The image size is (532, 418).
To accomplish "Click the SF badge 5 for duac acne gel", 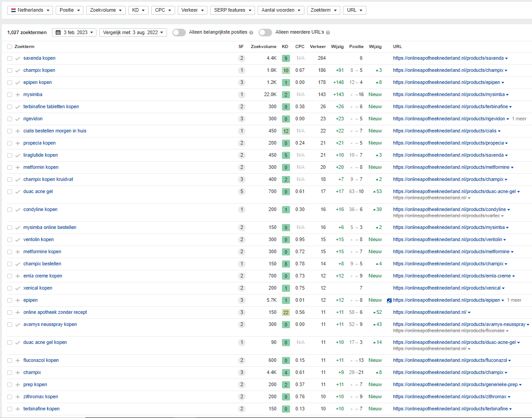I will tap(242, 191).
